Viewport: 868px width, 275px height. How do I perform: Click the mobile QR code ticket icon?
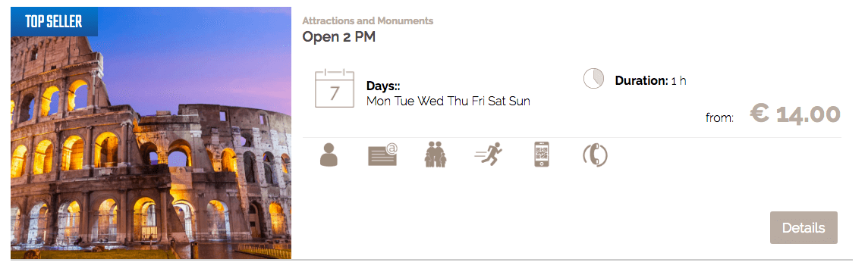[x=542, y=155]
